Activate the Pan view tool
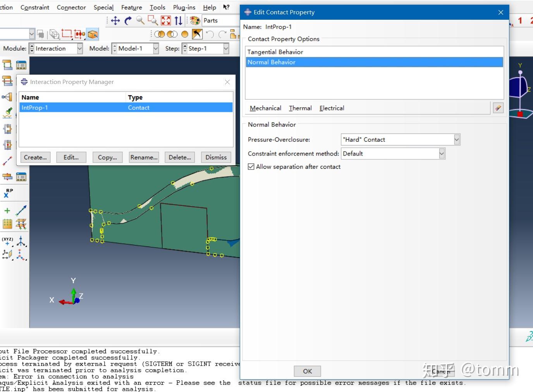The width and height of the screenshot is (533, 392). click(x=115, y=21)
